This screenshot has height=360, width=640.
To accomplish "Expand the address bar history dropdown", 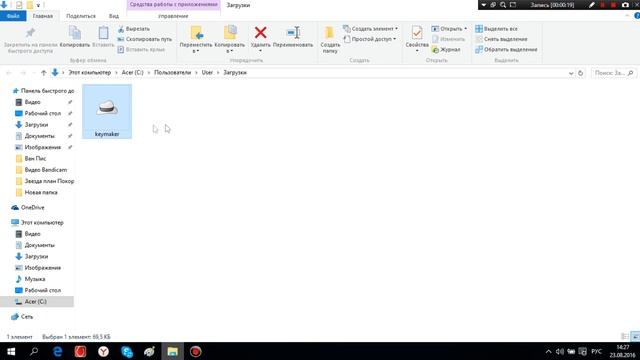I will (x=571, y=73).
